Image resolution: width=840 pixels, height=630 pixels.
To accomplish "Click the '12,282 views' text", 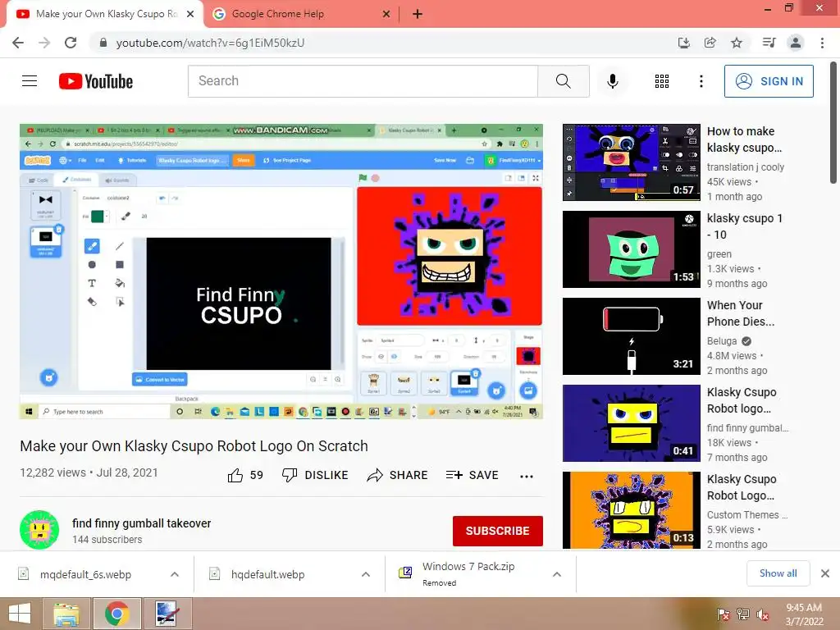I will click(x=52, y=472).
